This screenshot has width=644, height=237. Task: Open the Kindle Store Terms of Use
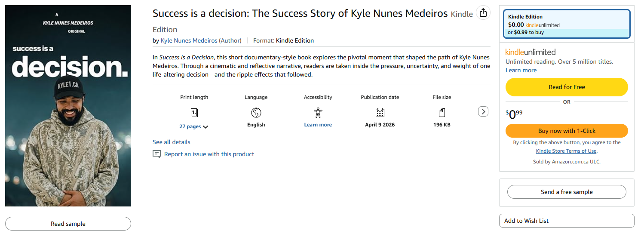click(x=566, y=151)
